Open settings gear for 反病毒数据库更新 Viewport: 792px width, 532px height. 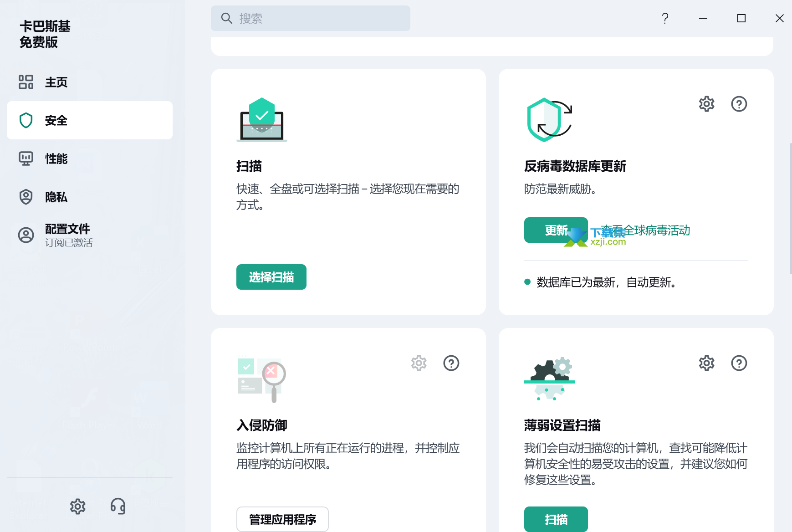pyautogui.click(x=707, y=104)
